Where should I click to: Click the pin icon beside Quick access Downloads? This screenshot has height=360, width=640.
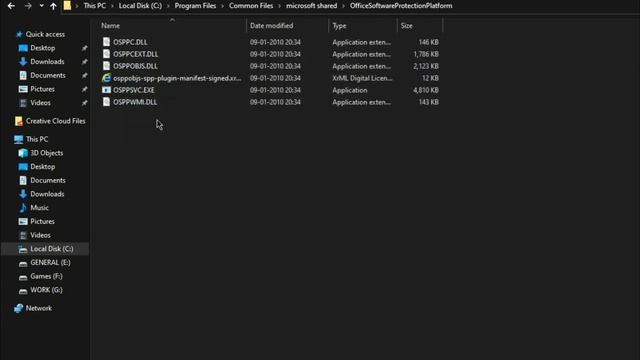84,62
